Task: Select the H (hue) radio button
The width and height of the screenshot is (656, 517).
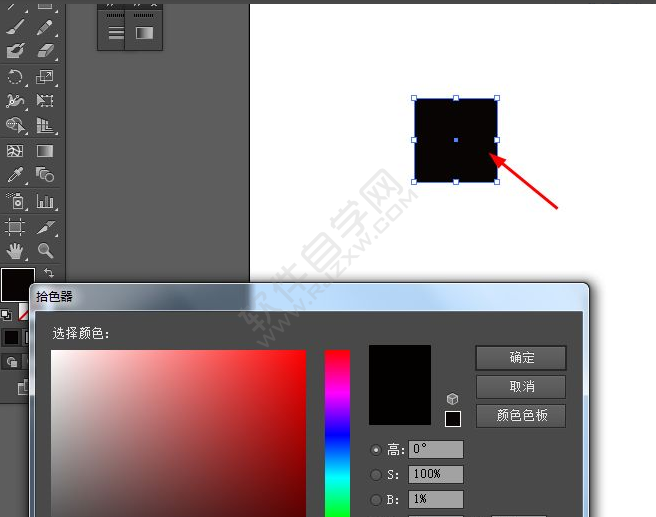Action: click(376, 450)
